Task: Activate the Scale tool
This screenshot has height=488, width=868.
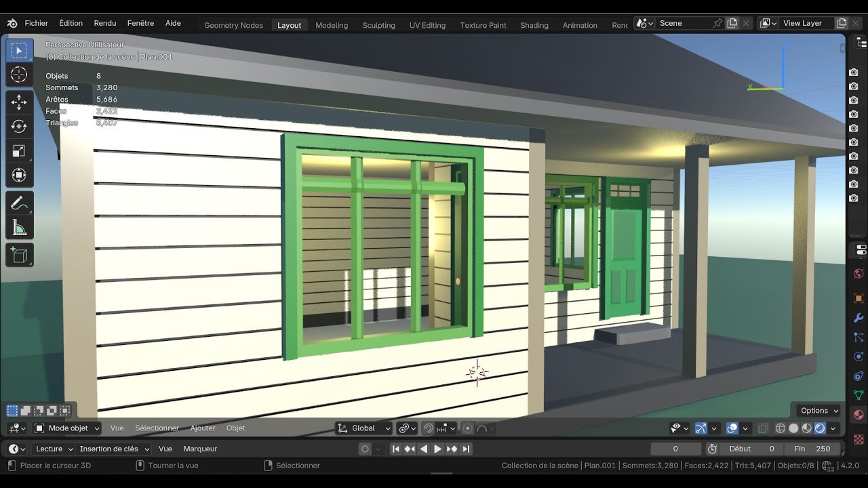Action: (19, 151)
